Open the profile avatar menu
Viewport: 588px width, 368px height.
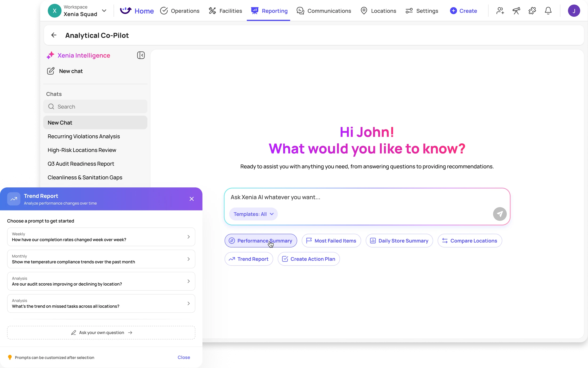574,10
